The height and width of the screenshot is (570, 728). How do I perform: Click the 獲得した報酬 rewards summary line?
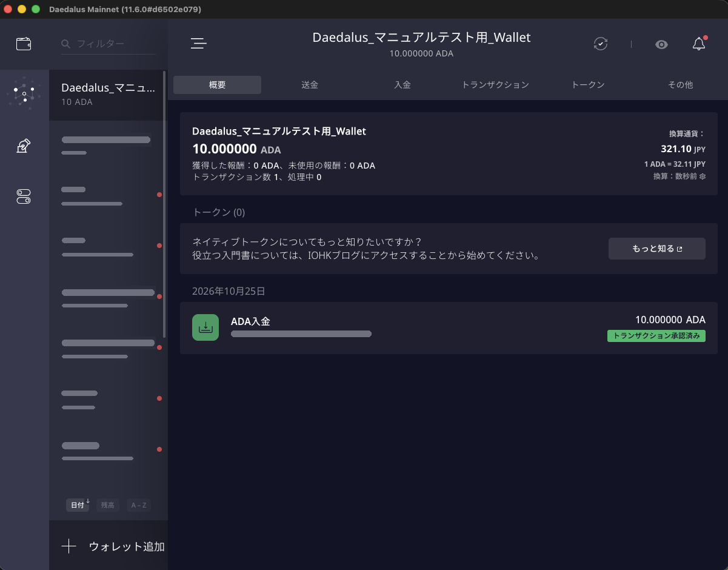[284, 166]
